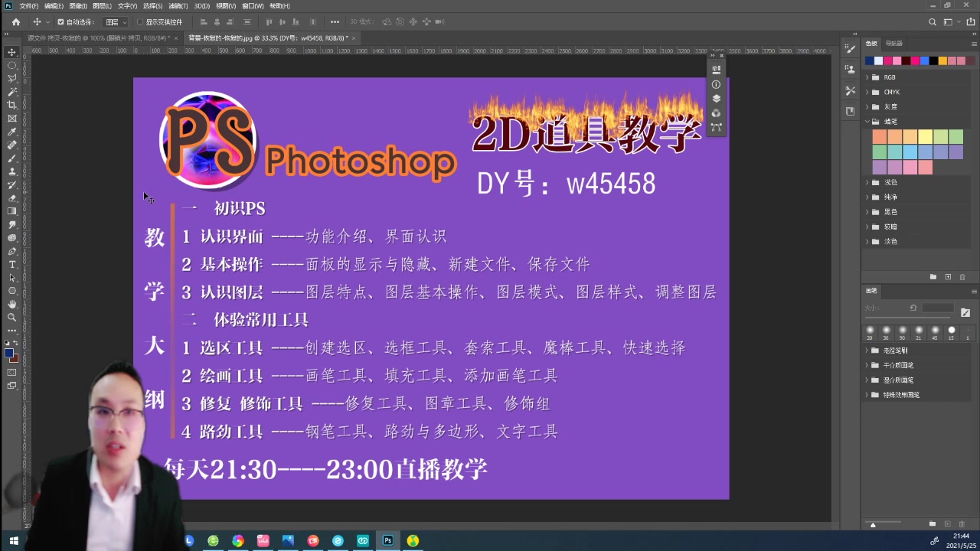980x551 pixels.
Task: Expand the CMYK swatch folder
Action: (867, 92)
